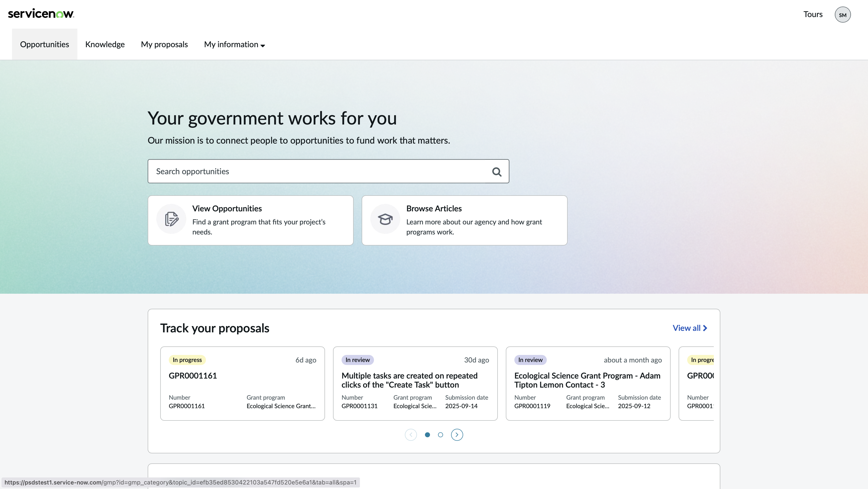The image size is (868, 489).
Task: Select second carousel page dot
Action: click(x=440, y=435)
